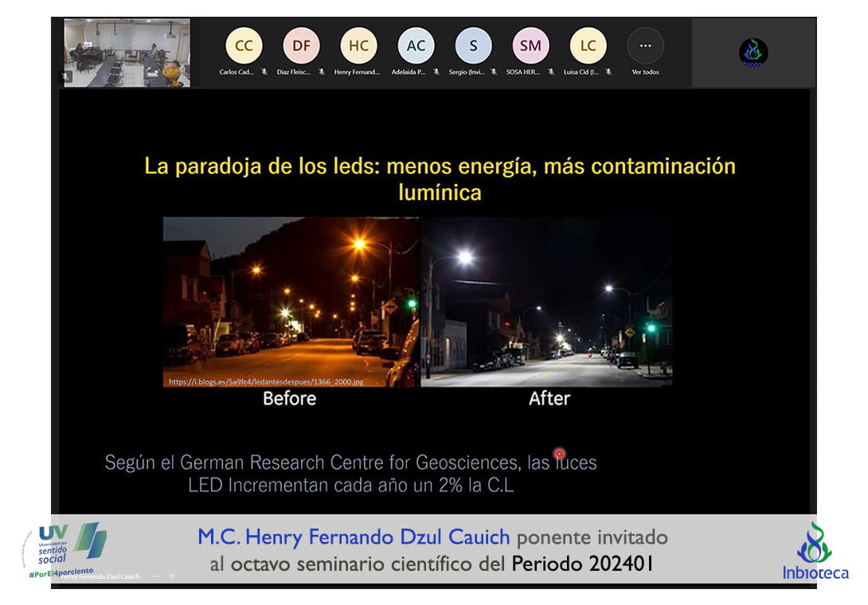Select the AC avatar of Adelaida P

pyautogui.click(x=416, y=45)
